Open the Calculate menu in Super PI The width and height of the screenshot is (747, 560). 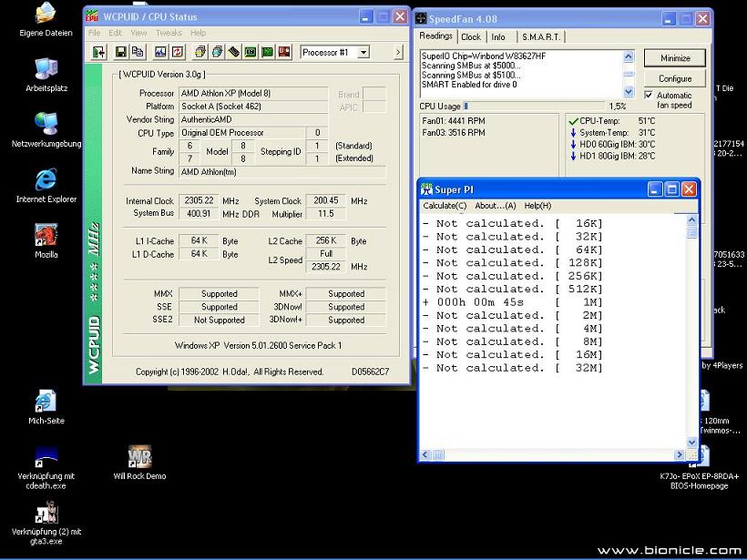pos(445,206)
